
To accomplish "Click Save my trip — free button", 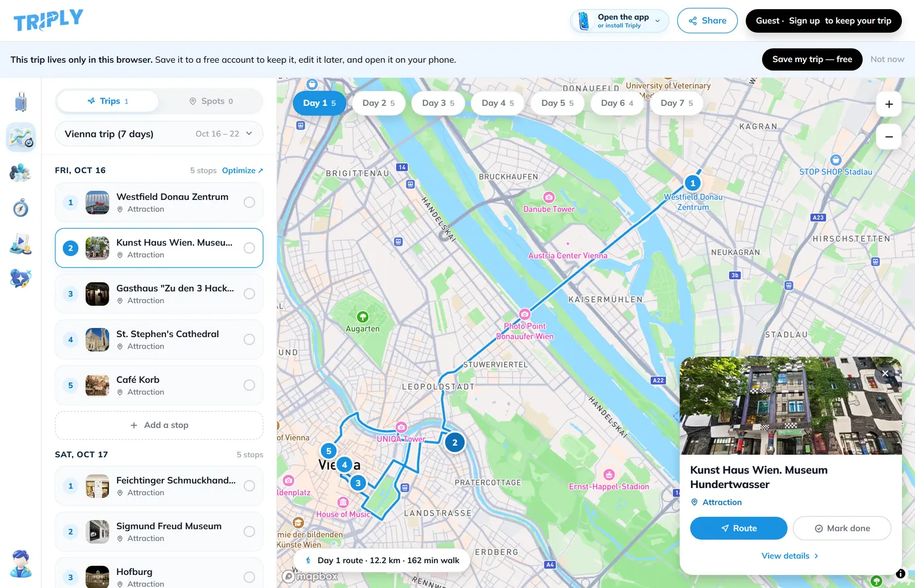I will pyautogui.click(x=812, y=59).
